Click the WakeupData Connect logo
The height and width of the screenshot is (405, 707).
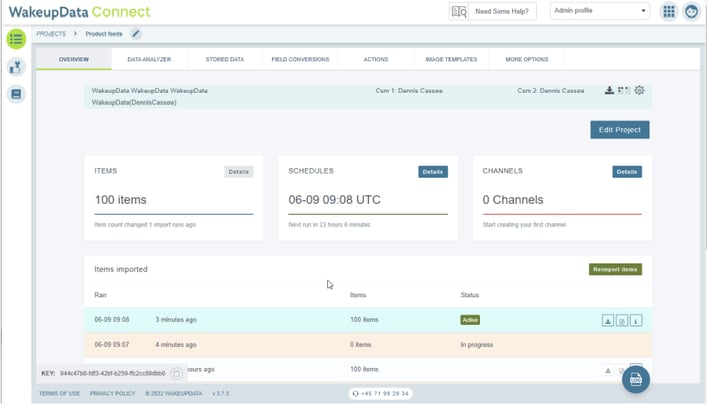pyautogui.click(x=79, y=12)
